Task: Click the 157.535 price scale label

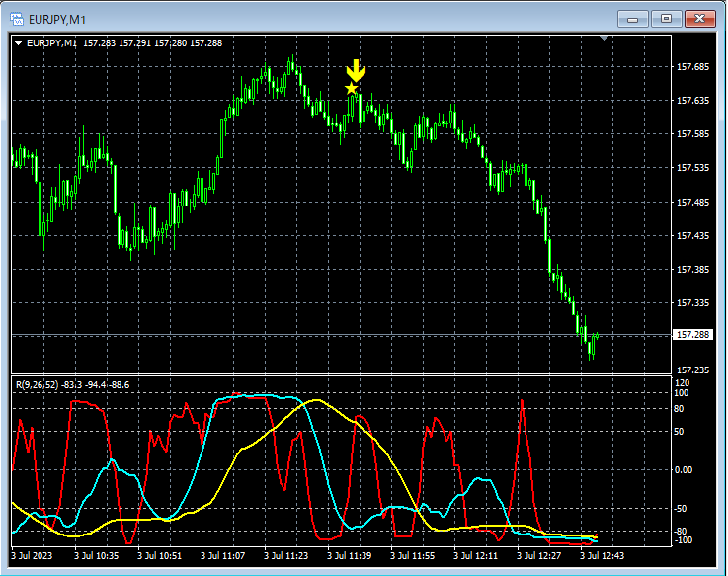Action: (x=692, y=167)
